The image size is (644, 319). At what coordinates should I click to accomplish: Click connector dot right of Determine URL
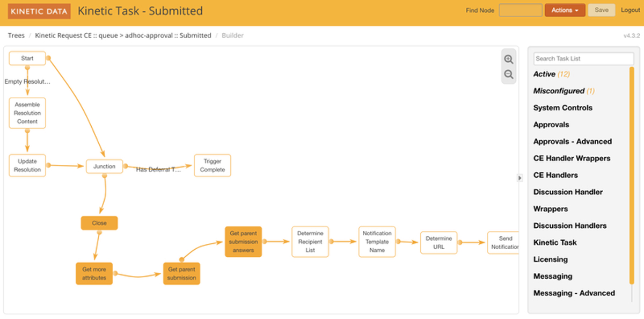tap(460, 242)
